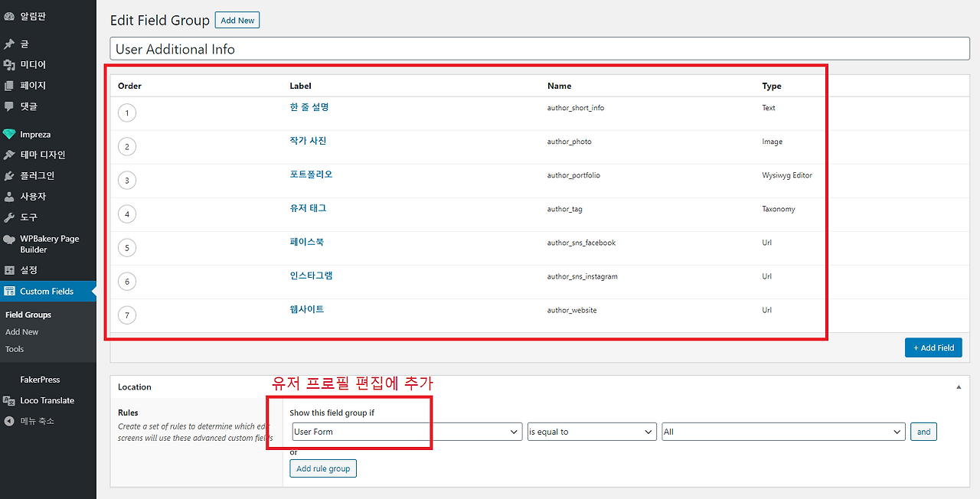The width and height of the screenshot is (980, 499).
Task: Click order handle 4 for 유저 태그
Action: pos(127,214)
